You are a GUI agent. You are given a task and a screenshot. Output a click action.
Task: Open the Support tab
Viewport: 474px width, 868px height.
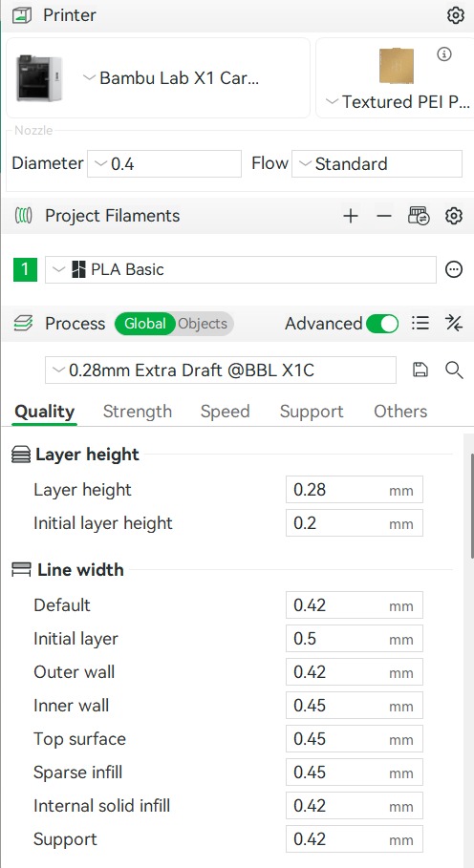click(312, 412)
